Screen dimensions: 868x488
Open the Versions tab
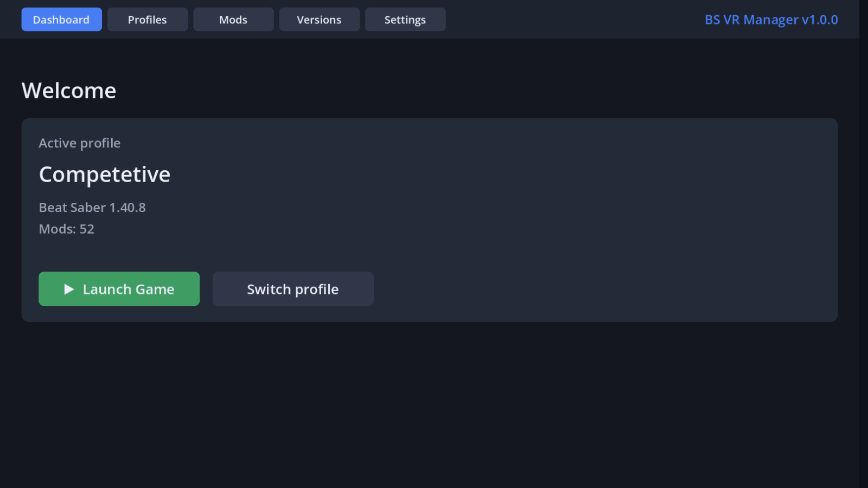tap(319, 20)
